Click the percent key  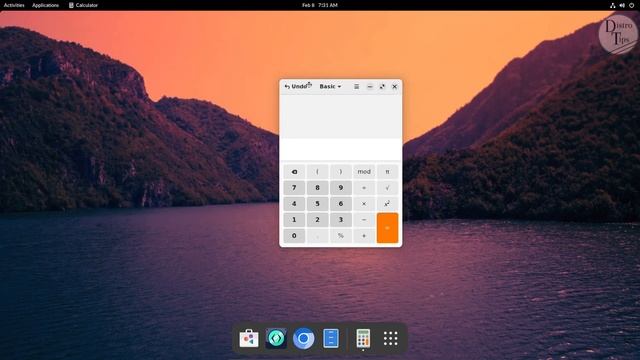point(341,236)
